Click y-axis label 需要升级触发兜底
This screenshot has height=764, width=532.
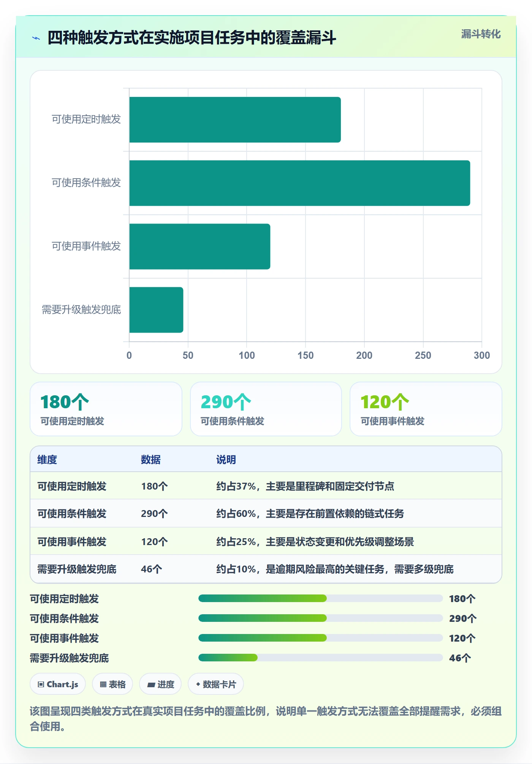81,310
